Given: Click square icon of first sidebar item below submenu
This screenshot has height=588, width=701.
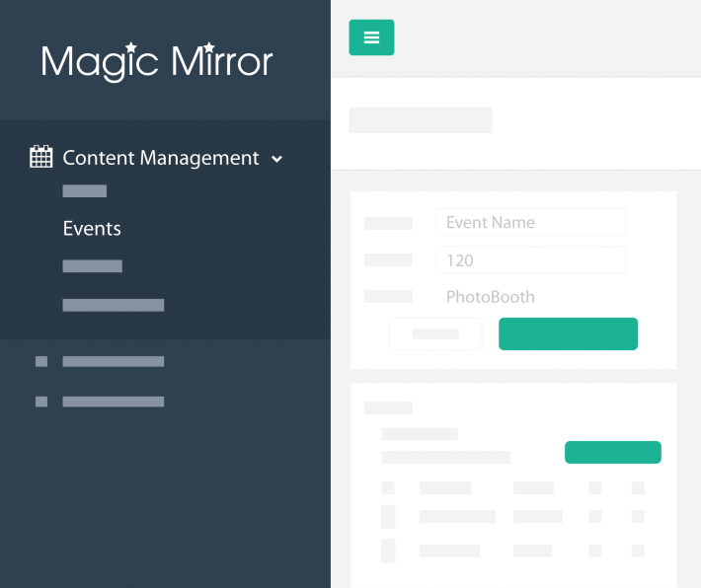Looking at the screenshot, I should (x=41, y=361).
